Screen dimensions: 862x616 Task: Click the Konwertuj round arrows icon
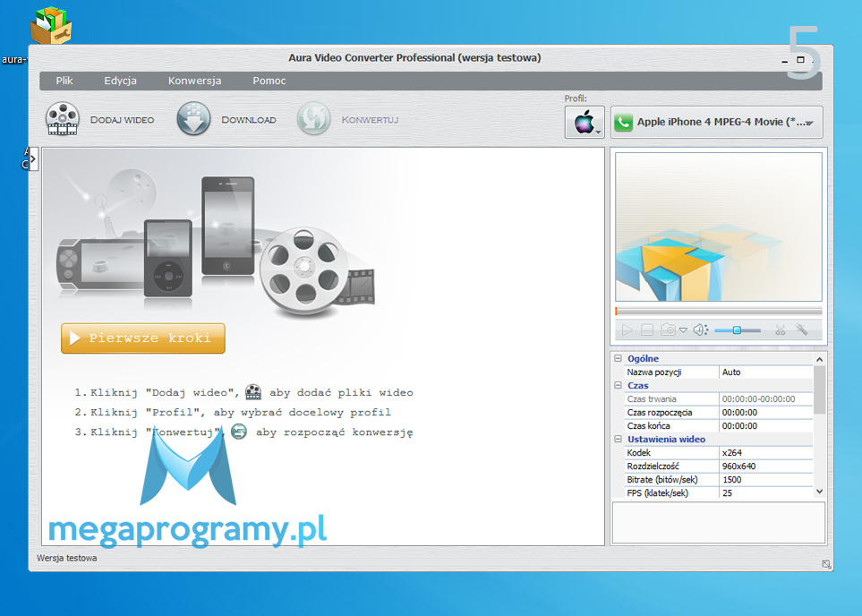point(314,119)
